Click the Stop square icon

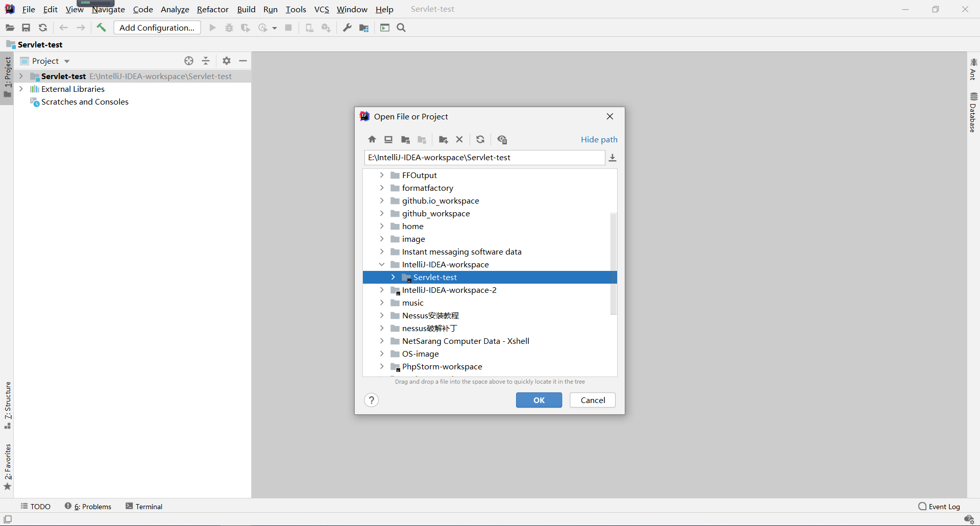pyautogui.click(x=288, y=28)
